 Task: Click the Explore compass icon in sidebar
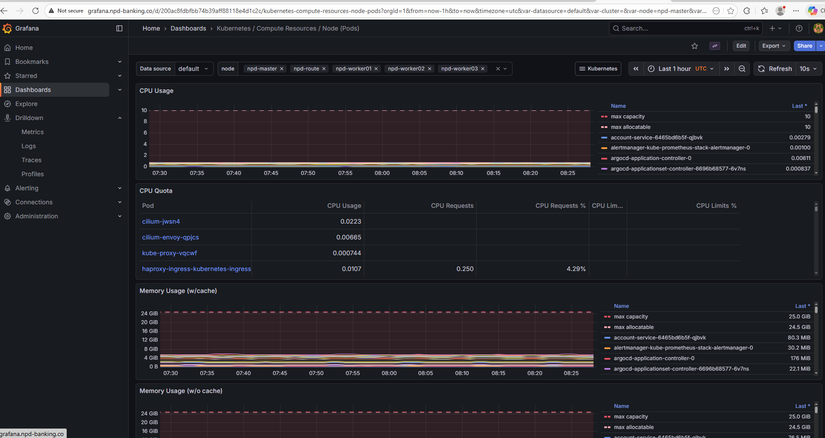click(8, 104)
